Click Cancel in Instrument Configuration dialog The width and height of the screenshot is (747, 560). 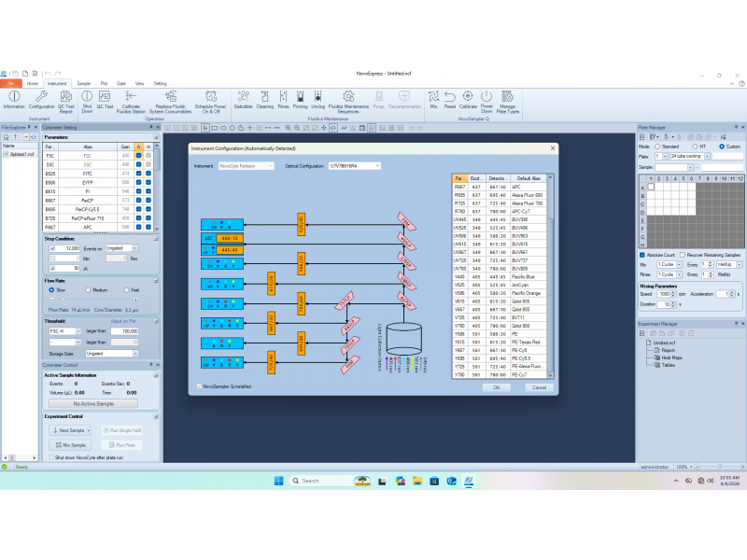click(x=539, y=387)
